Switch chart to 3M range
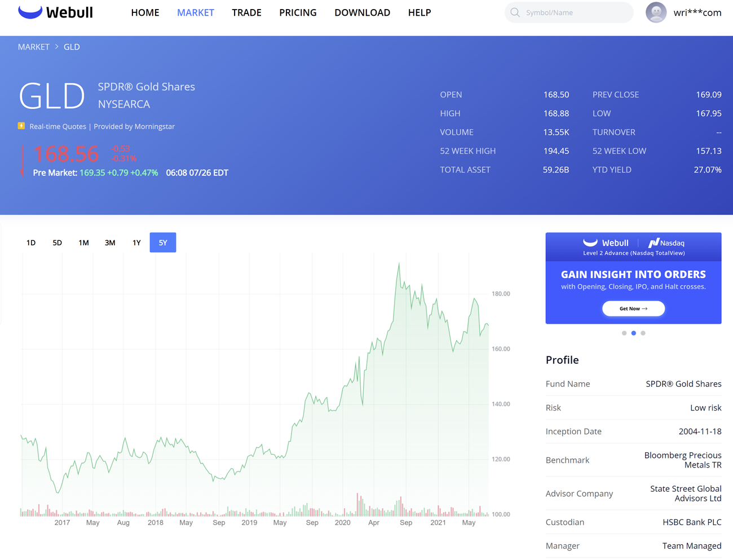733x560 pixels. [x=110, y=242]
